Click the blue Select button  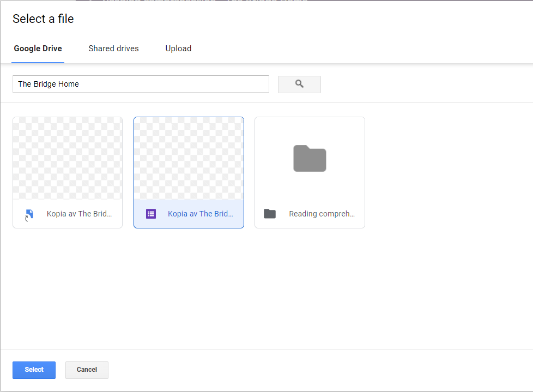[x=34, y=370]
